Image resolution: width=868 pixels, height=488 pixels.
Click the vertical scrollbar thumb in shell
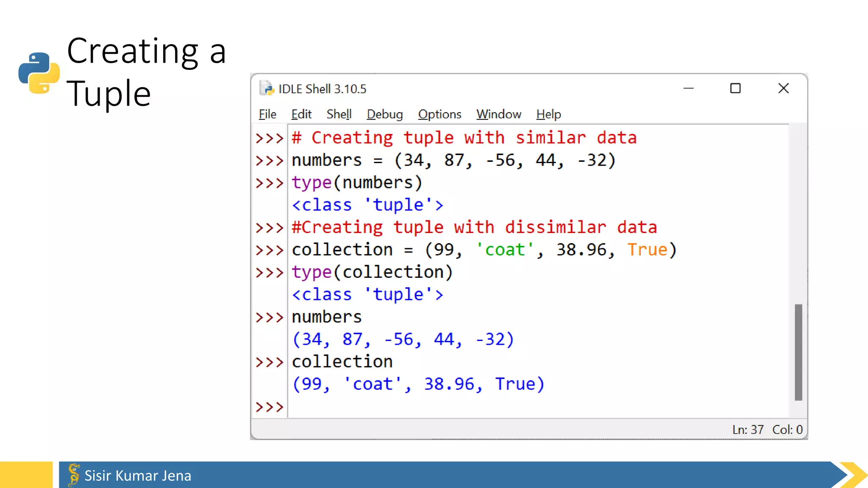798,352
